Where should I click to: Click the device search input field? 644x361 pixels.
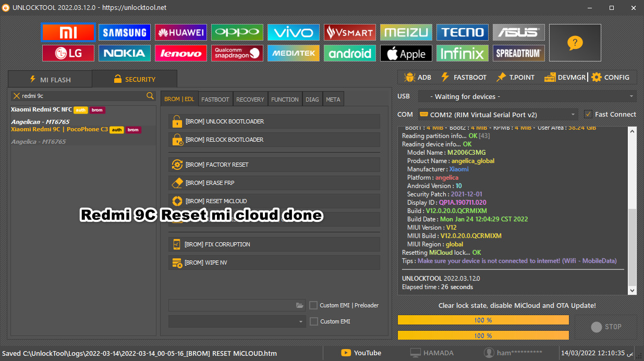click(83, 96)
